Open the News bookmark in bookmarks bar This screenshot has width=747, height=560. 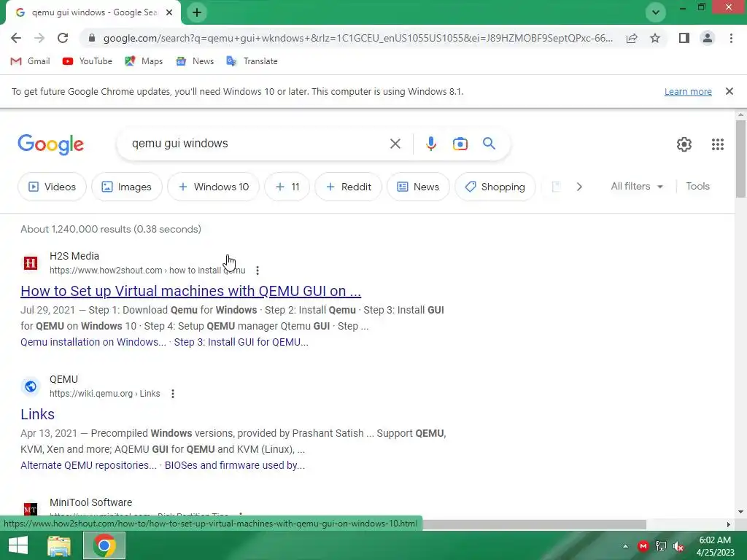tap(194, 61)
